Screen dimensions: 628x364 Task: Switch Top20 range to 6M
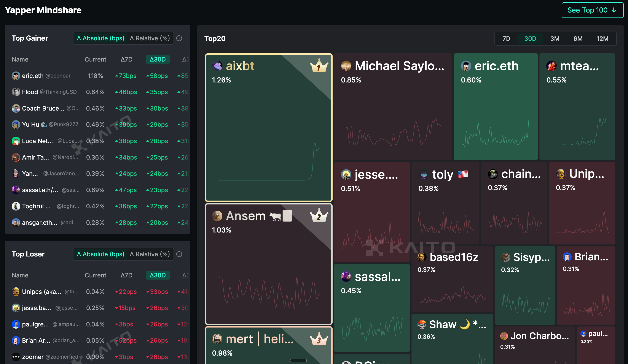click(x=578, y=39)
